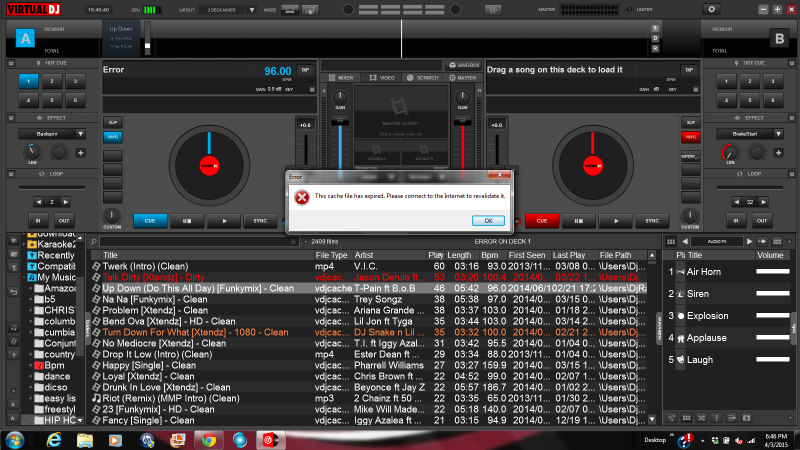Viewport: 800px width, 450px height.
Task: Trigger the Laugh sample icon
Action: (680, 360)
